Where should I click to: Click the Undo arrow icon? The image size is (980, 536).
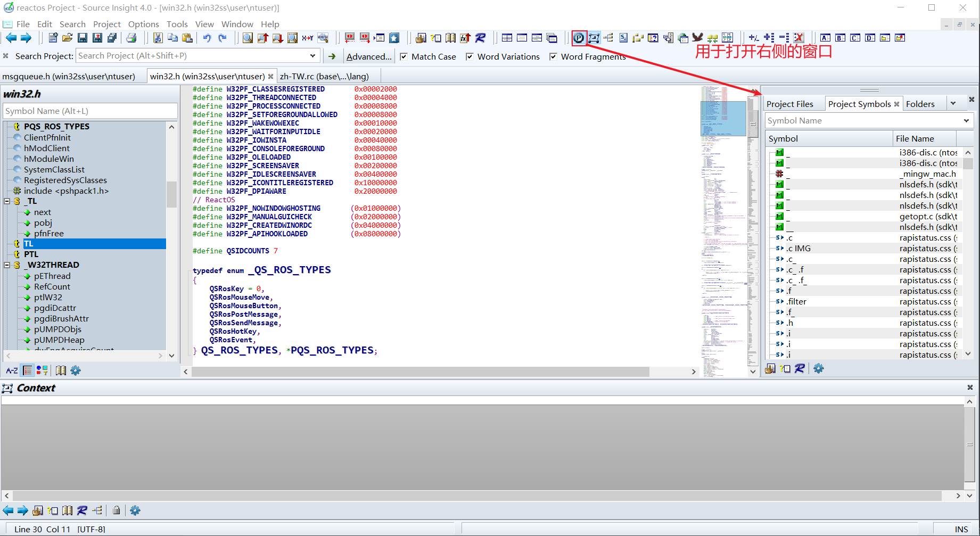click(207, 38)
